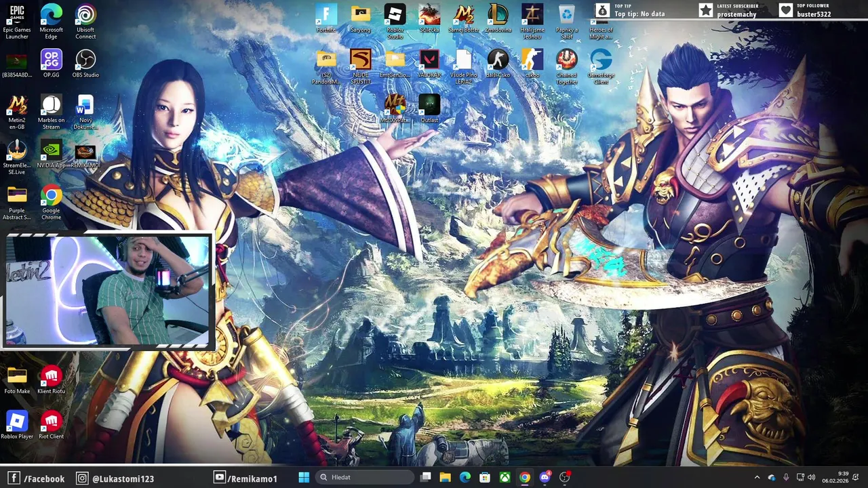The image size is (868, 488).
Task: Open Gameforge Client shortcut
Action: click(601, 67)
